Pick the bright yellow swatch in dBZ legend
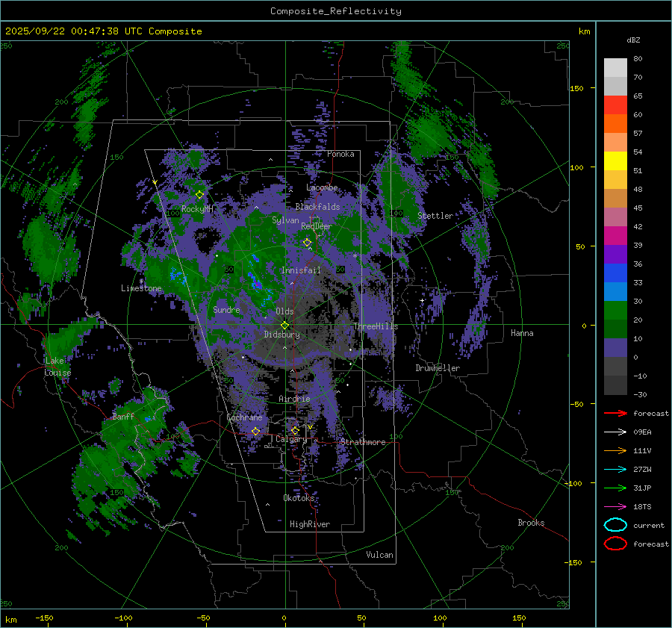This screenshot has width=672, height=628. tap(615, 161)
